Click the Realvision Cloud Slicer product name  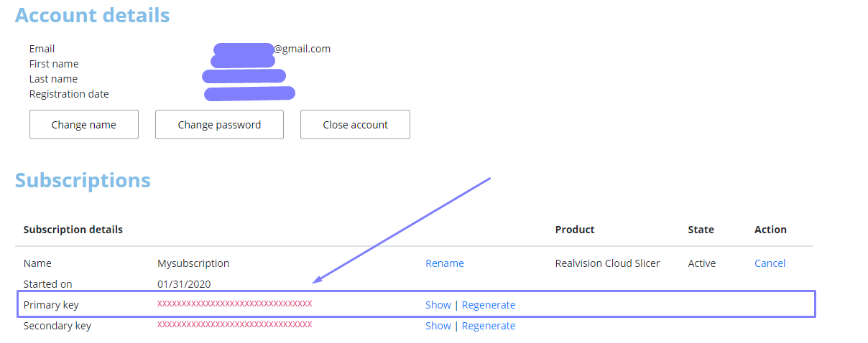607,263
